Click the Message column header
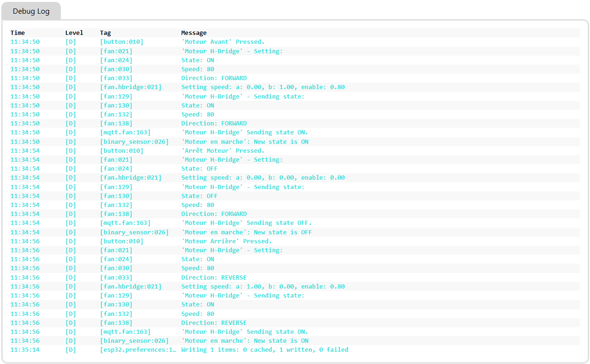Image resolution: width=590 pixels, height=364 pixels. [194, 33]
